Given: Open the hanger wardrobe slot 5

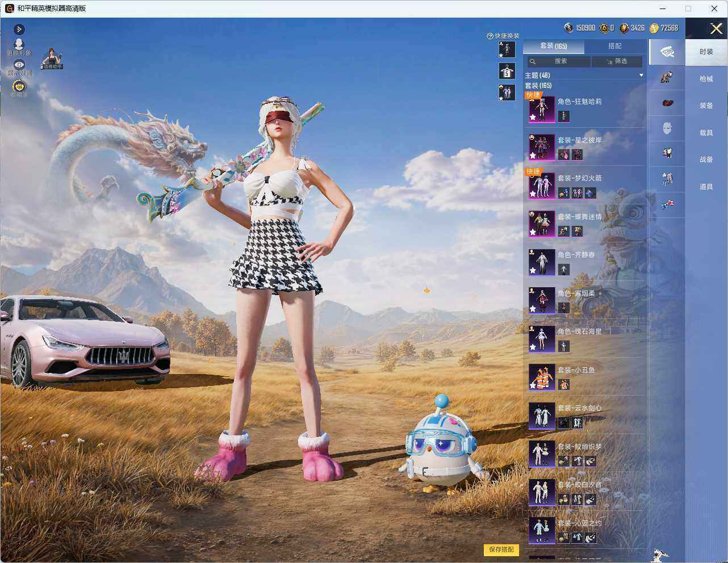Looking at the screenshot, I should pyautogui.click(x=507, y=71).
